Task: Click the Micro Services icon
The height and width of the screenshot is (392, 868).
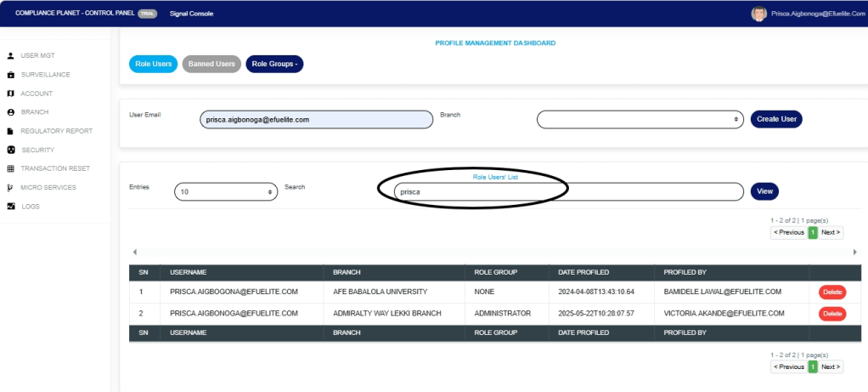Action: click(x=10, y=187)
